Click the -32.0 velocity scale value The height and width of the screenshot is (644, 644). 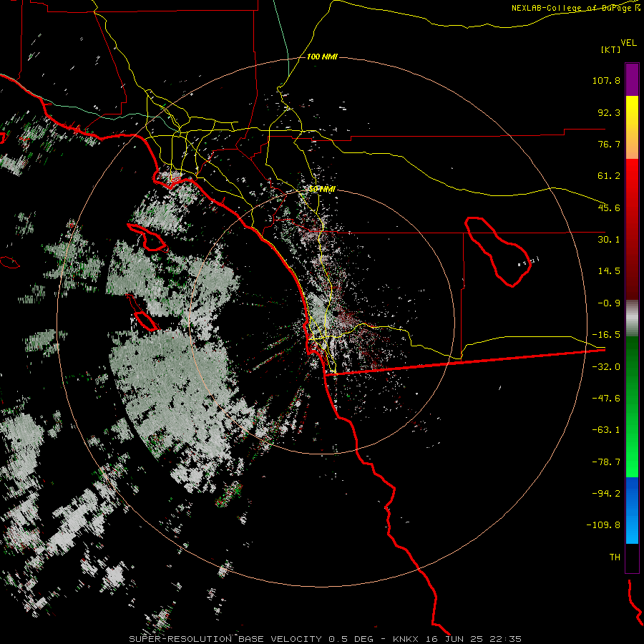point(606,367)
